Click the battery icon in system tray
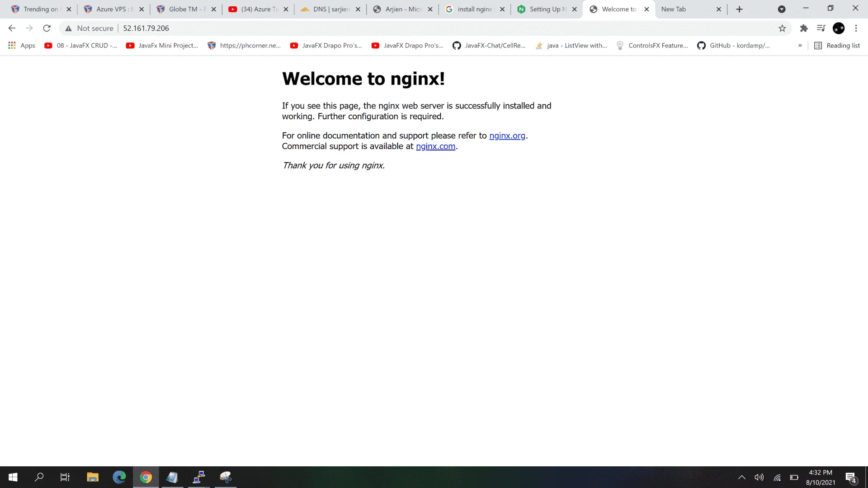Image resolution: width=868 pixels, height=488 pixels. (794, 477)
